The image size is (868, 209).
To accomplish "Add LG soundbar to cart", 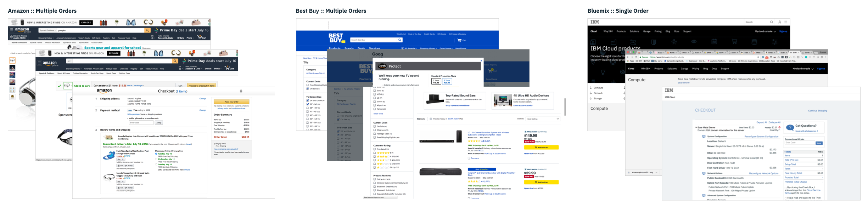I will [x=541, y=147].
